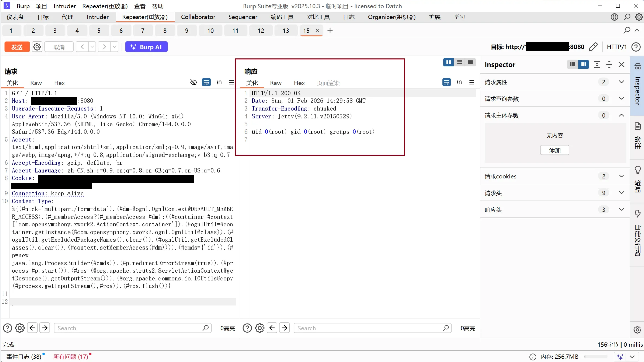Open help icon next to HTTP/1

click(636, 47)
